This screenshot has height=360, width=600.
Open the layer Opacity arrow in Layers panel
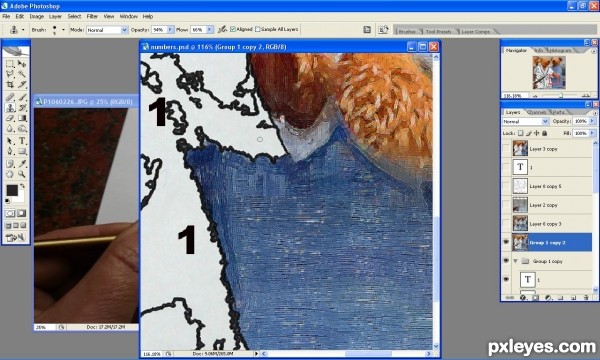click(x=592, y=121)
